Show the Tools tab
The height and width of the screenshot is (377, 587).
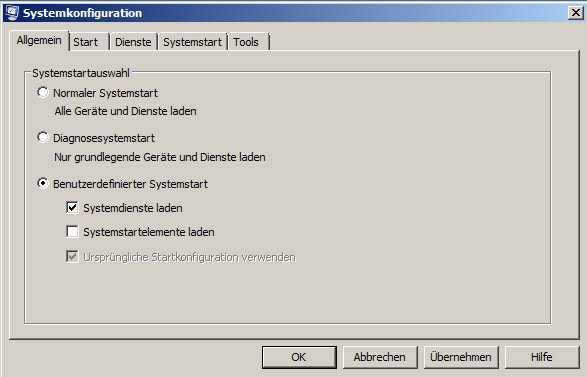click(248, 42)
